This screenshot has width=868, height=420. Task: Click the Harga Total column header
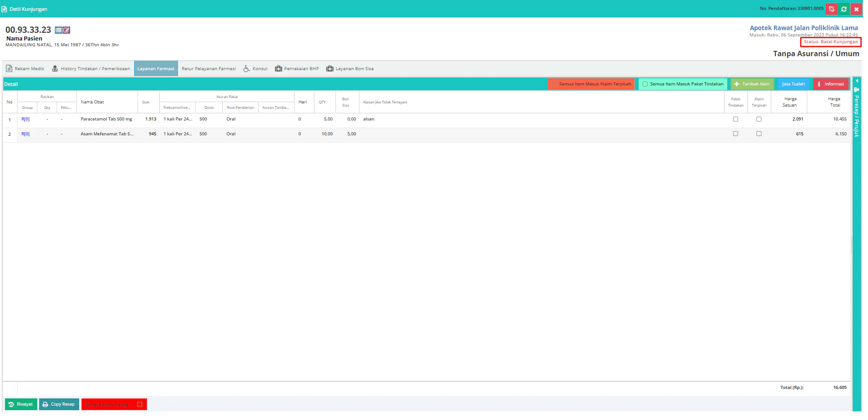829,102
